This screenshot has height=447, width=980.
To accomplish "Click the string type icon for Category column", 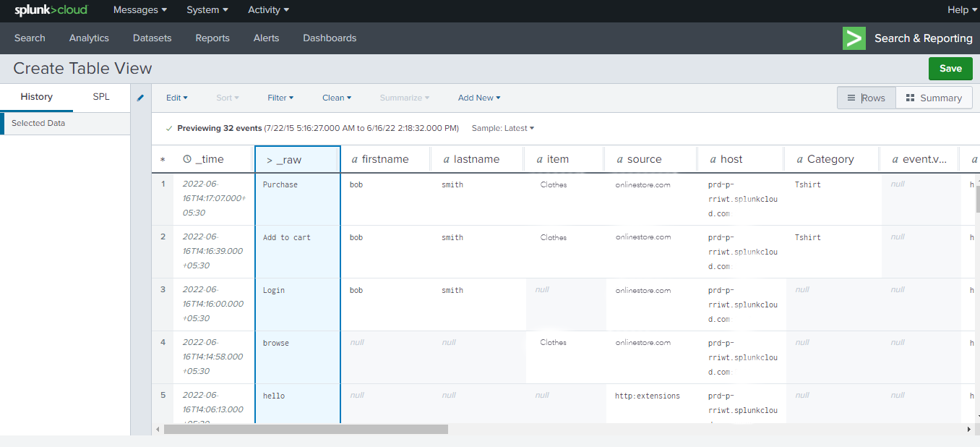I will (800, 159).
